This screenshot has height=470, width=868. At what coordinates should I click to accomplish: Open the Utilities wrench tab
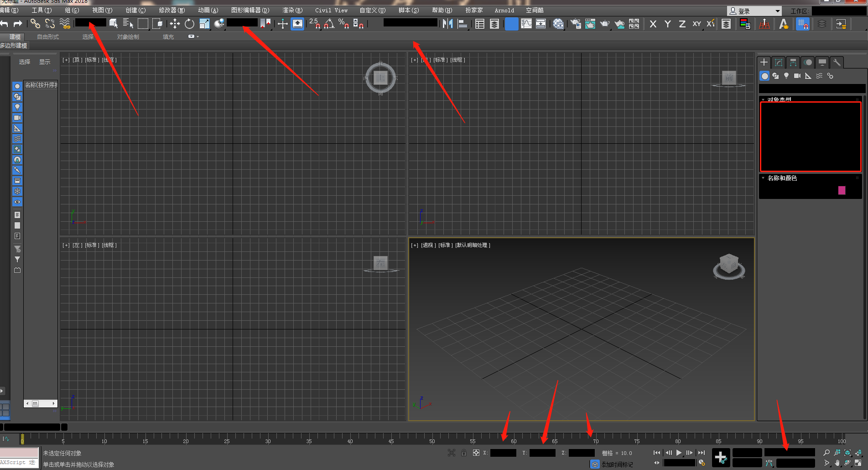click(x=837, y=63)
